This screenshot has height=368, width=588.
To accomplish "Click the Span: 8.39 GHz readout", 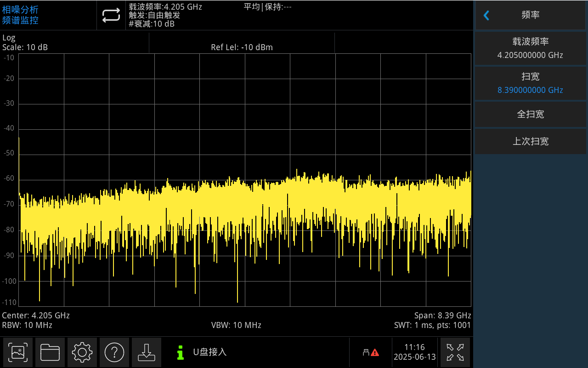I will point(443,316).
